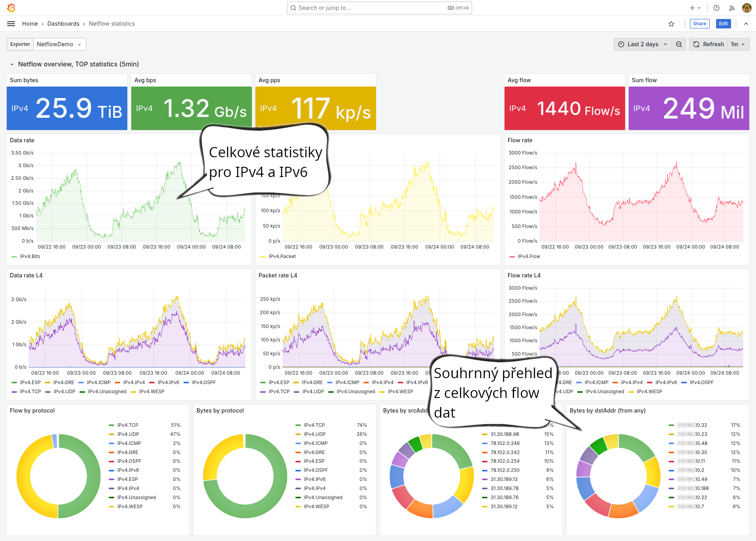Click the Search or jump to field
This screenshot has width=756, height=541.
(x=368, y=8)
